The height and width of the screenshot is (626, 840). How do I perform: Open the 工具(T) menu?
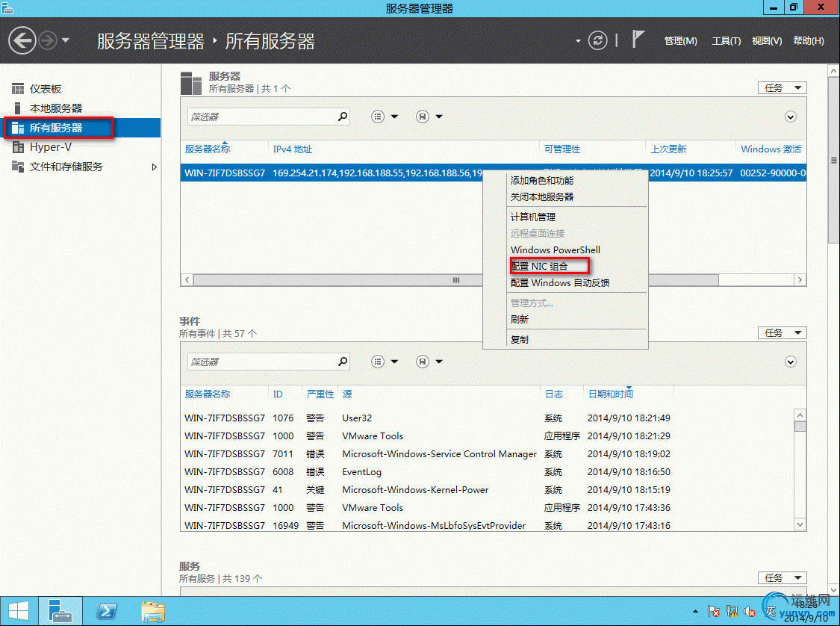pyautogui.click(x=726, y=41)
